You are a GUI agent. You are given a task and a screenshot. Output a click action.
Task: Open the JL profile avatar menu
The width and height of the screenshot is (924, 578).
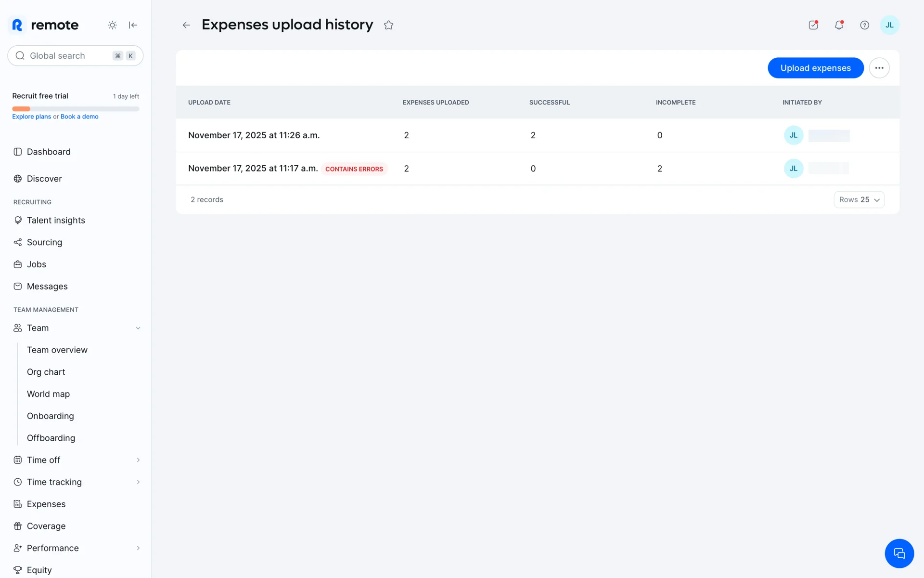pyautogui.click(x=889, y=25)
